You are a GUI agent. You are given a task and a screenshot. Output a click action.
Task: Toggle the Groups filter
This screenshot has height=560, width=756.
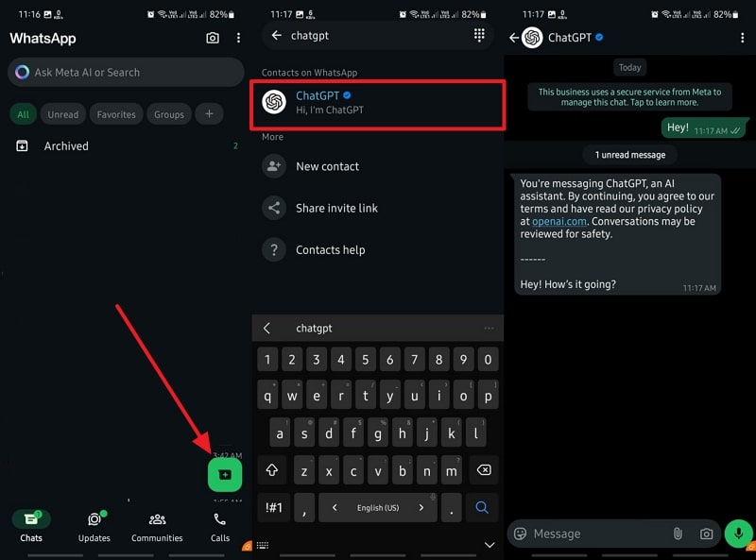(x=168, y=113)
